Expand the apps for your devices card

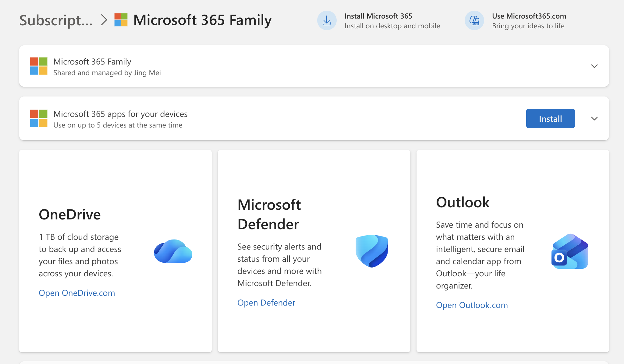coord(594,118)
